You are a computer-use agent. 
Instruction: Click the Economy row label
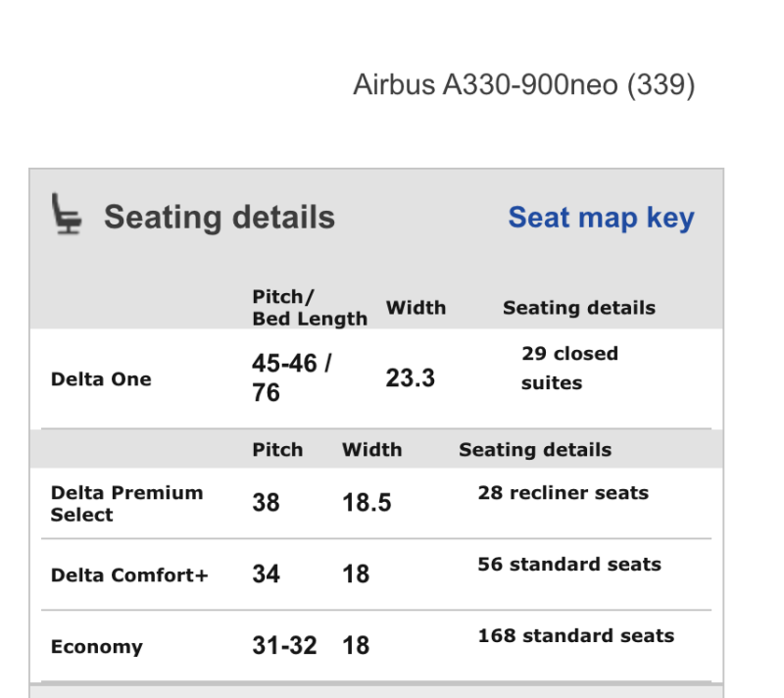[x=96, y=647]
